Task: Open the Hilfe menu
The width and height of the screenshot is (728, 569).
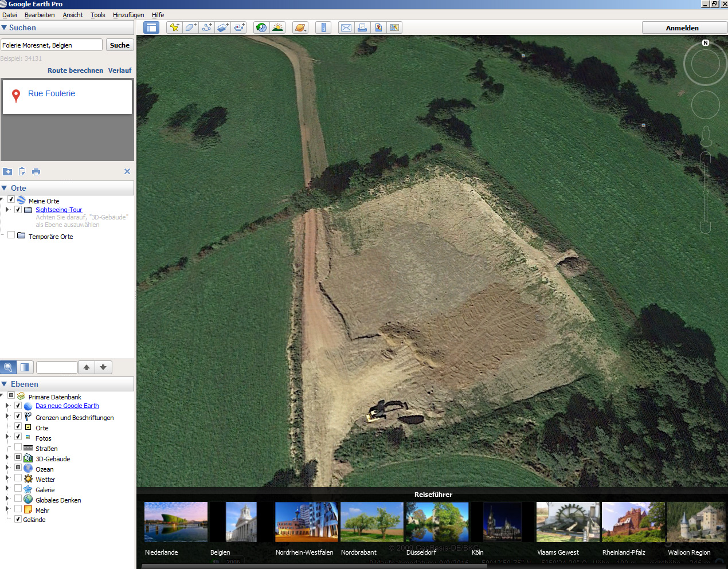Action: click(x=158, y=15)
